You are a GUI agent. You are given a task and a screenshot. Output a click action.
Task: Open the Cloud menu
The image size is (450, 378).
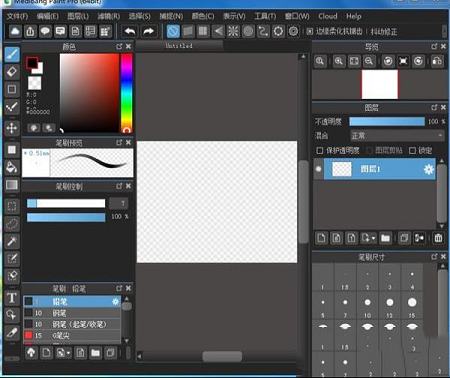coord(328,16)
